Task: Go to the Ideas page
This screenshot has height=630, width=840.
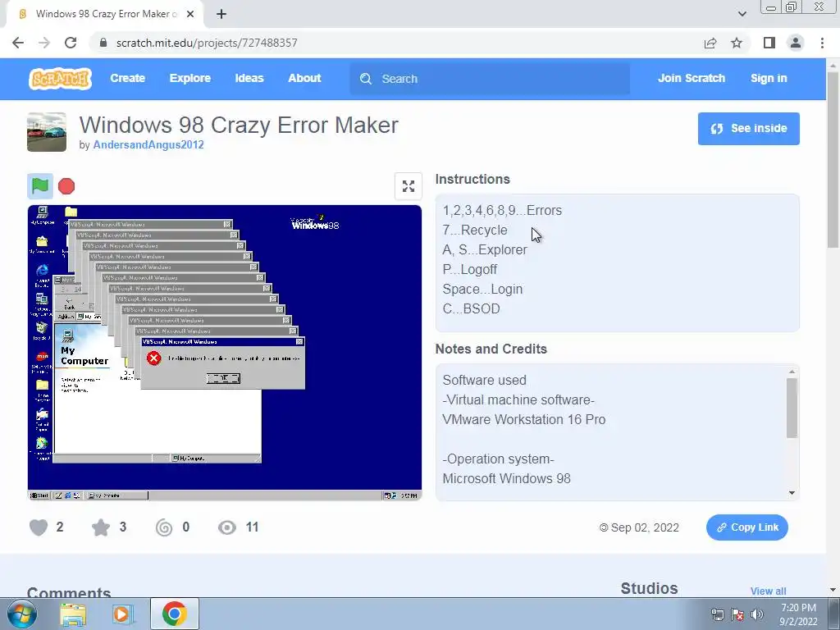Action: coord(249,78)
